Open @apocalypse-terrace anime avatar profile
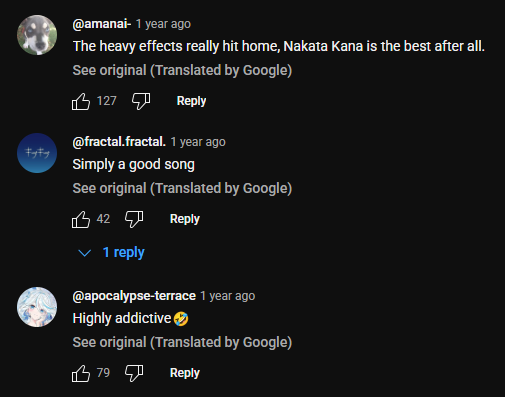The height and width of the screenshot is (397, 505). click(37, 307)
